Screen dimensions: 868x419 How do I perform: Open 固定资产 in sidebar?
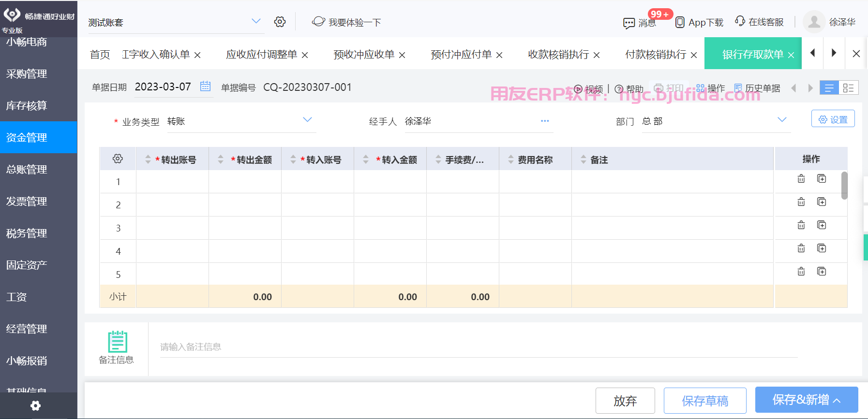[27, 265]
